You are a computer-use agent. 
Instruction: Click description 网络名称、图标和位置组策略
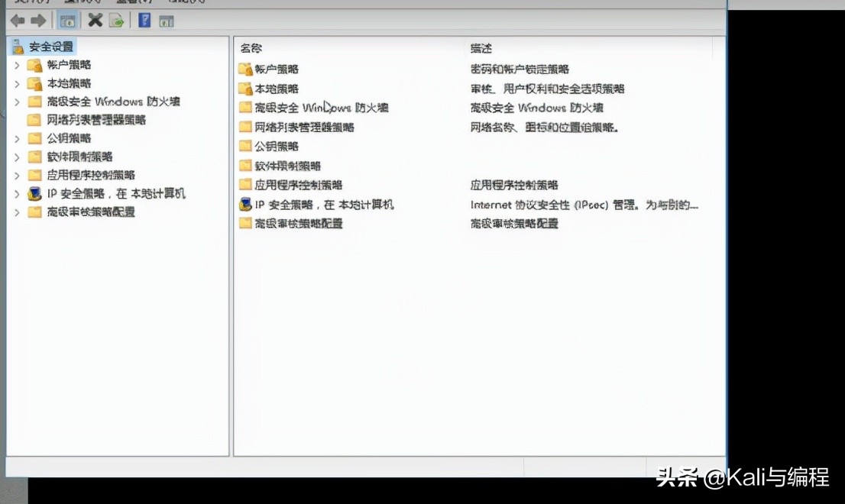(544, 127)
